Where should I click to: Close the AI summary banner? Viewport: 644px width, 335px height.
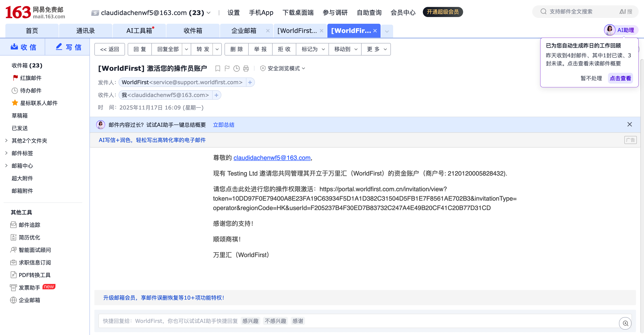pyautogui.click(x=629, y=125)
